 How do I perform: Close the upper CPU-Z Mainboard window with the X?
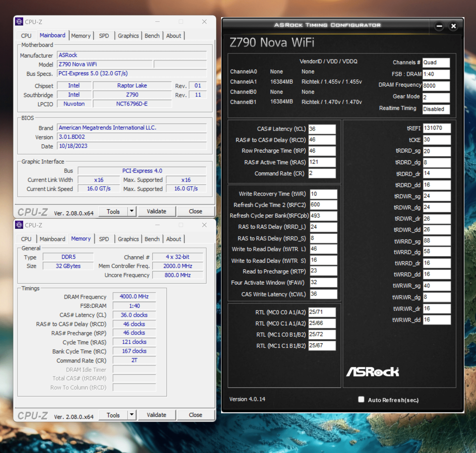[204, 22]
